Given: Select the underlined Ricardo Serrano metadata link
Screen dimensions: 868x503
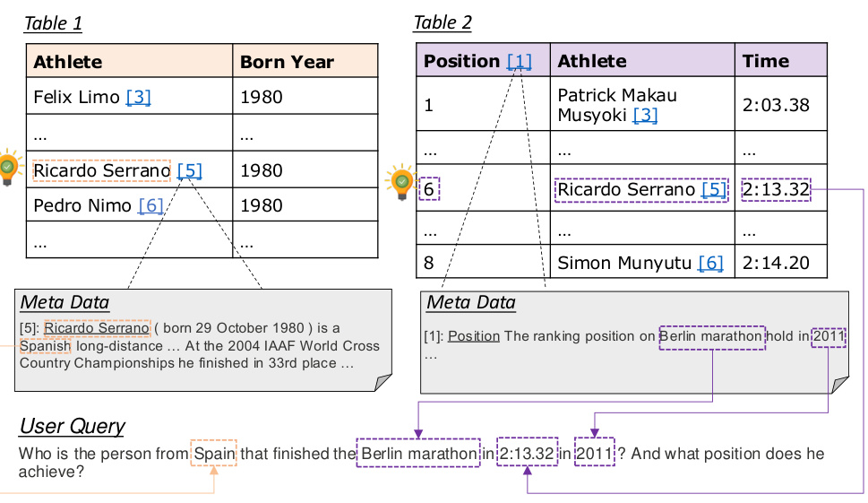Looking at the screenshot, I should point(97,328).
